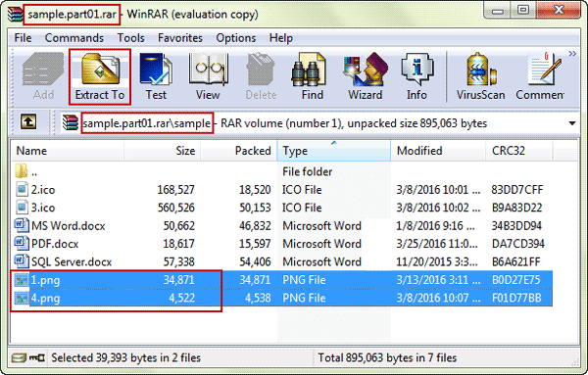Select the file name 2.ico

pos(43,190)
